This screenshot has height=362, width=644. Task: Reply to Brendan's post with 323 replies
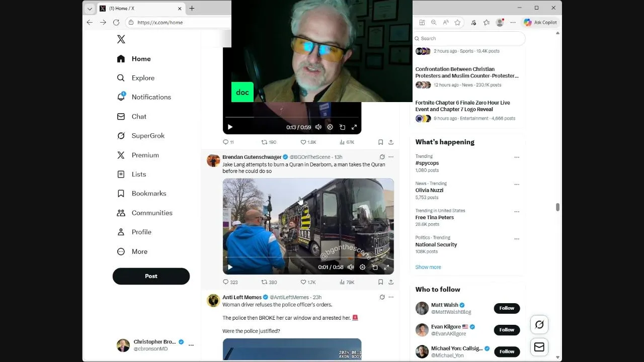click(230, 283)
